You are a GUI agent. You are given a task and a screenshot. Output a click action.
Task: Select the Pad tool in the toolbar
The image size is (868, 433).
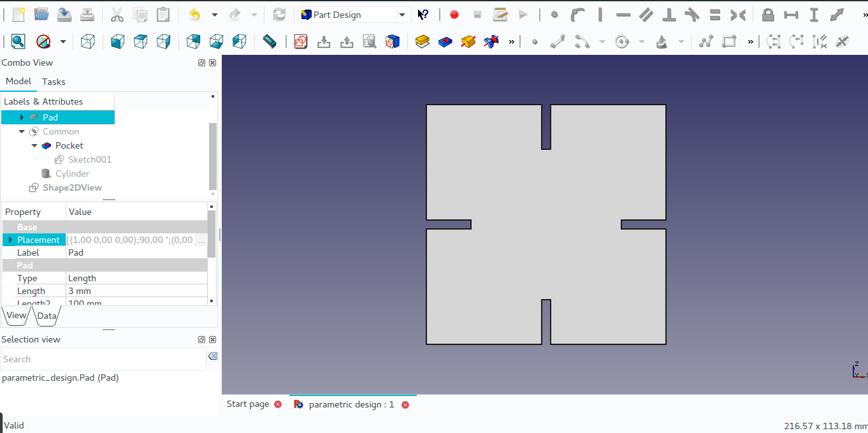click(422, 41)
